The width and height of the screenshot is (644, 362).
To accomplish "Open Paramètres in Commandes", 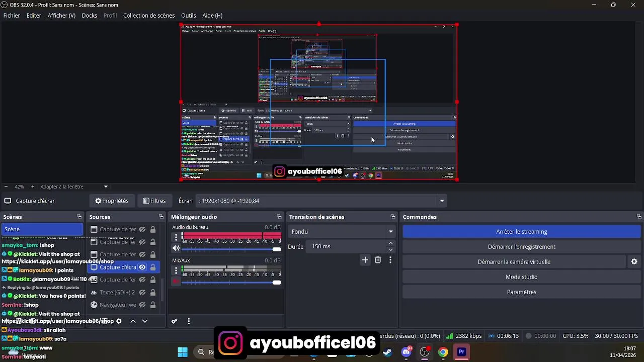I will pos(521,292).
